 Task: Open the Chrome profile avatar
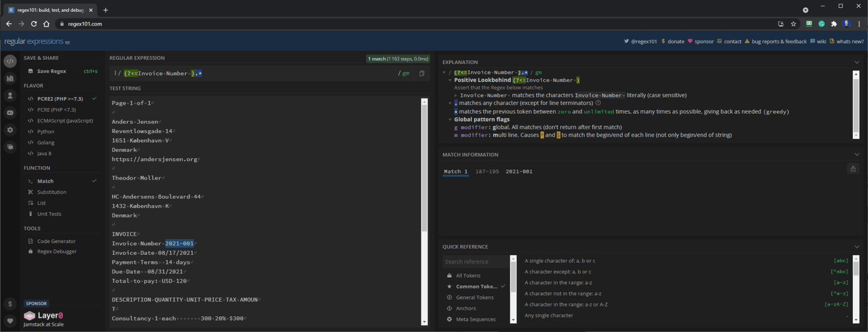click(847, 24)
